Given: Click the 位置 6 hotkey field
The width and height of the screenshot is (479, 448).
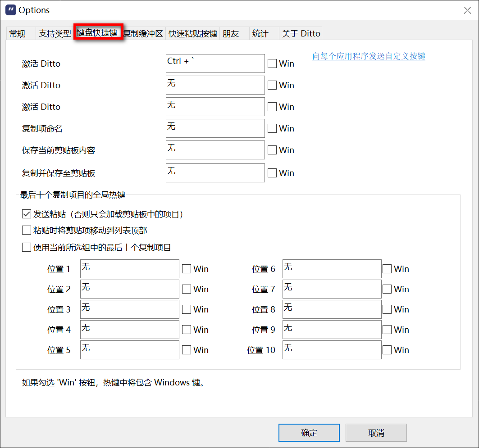Looking at the screenshot, I should (332, 269).
